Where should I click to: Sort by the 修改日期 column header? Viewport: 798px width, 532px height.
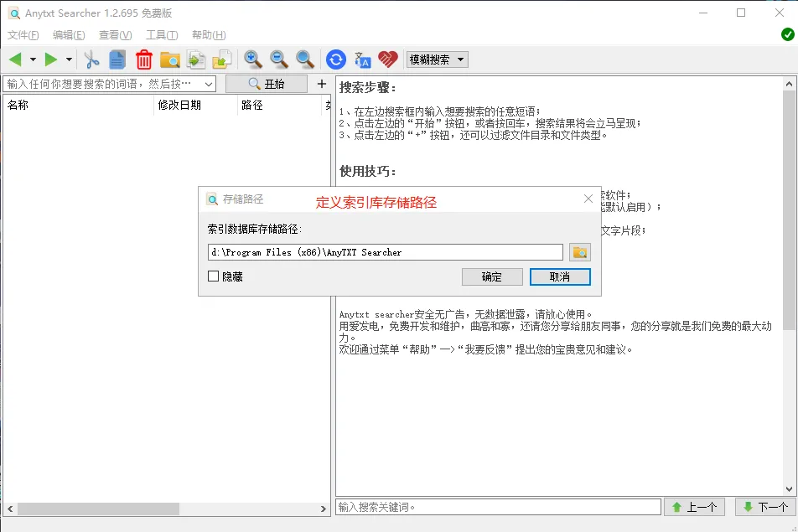[x=195, y=105]
